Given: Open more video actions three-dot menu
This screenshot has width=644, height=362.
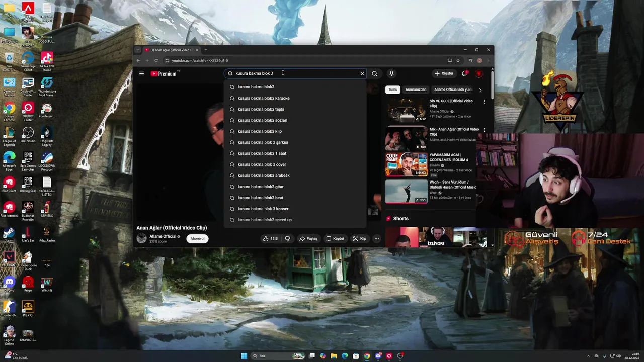Looking at the screenshot, I should click(376, 239).
